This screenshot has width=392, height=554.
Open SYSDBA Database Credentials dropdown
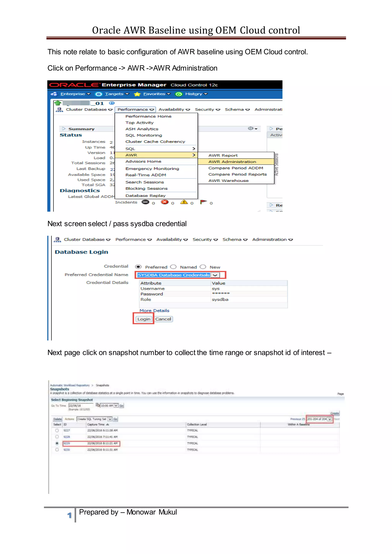pos(215,275)
